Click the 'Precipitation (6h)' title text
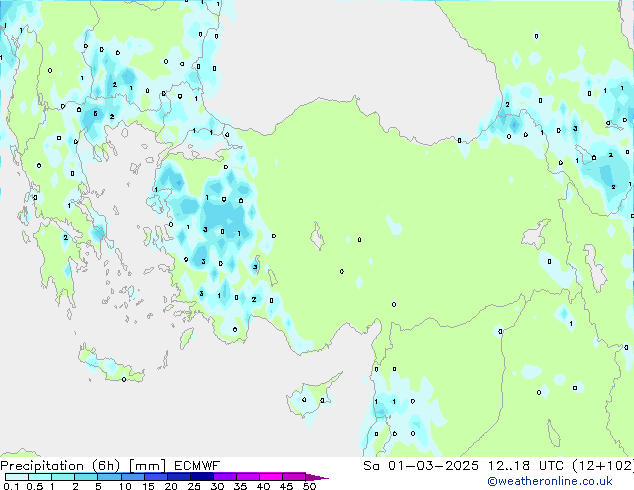 (x=60, y=466)
